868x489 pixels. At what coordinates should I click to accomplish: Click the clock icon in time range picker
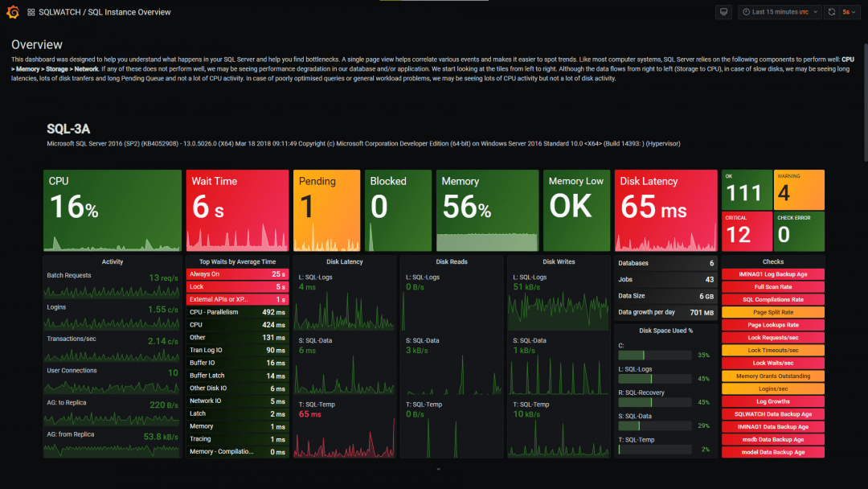(x=747, y=11)
